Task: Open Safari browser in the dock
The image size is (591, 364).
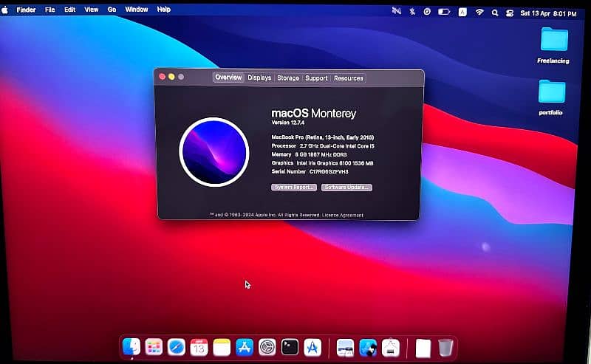Action: (176, 346)
